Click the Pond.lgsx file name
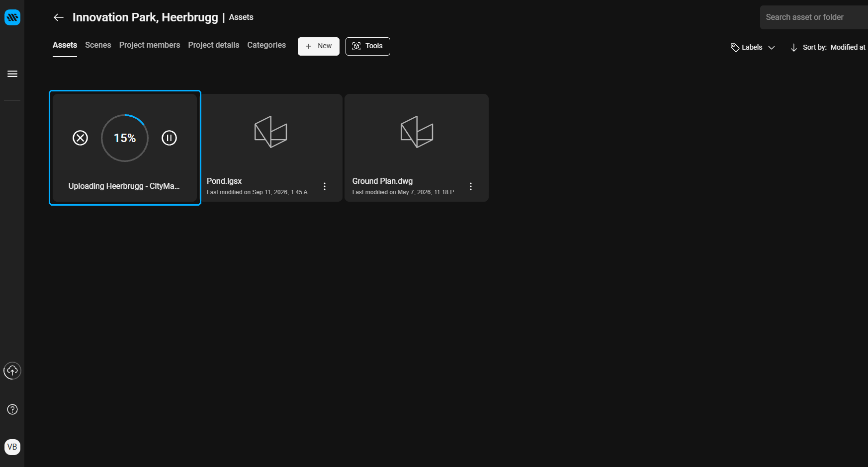Screen dimensions: 868x467 tap(224, 181)
